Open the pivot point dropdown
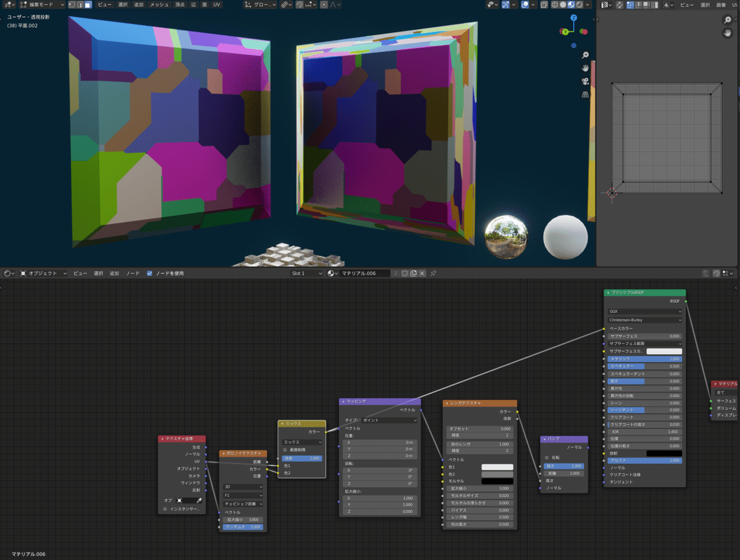This screenshot has height=560, width=740. pos(286,4)
